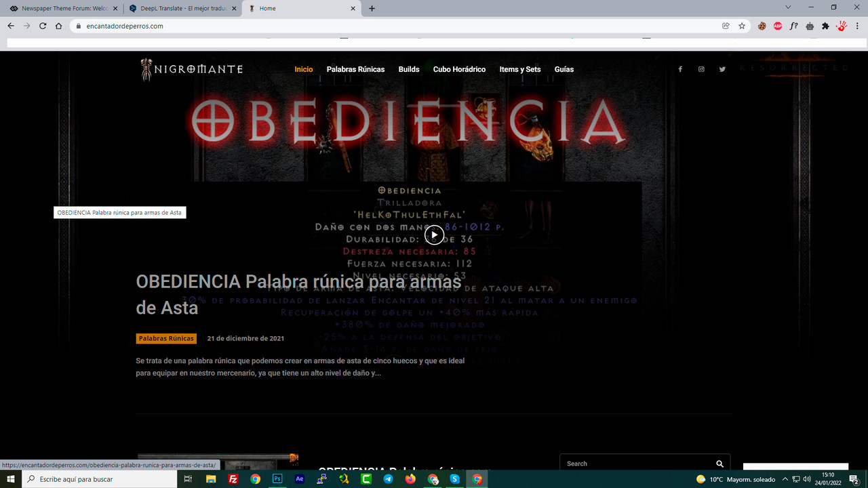868x488 pixels.
Task: Show hidden system tray icons
Action: [785, 479]
